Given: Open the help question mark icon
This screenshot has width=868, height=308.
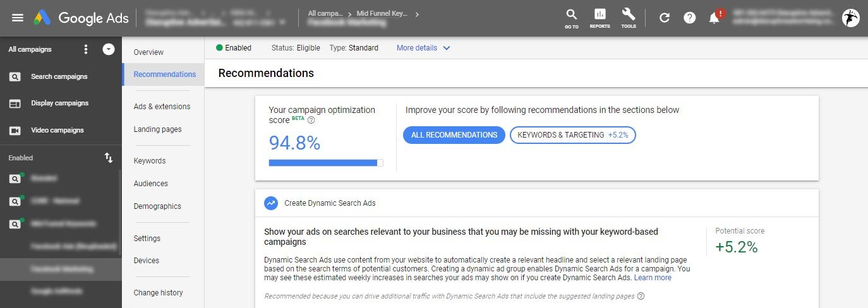Looking at the screenshot, I should (x=689, y=18).
